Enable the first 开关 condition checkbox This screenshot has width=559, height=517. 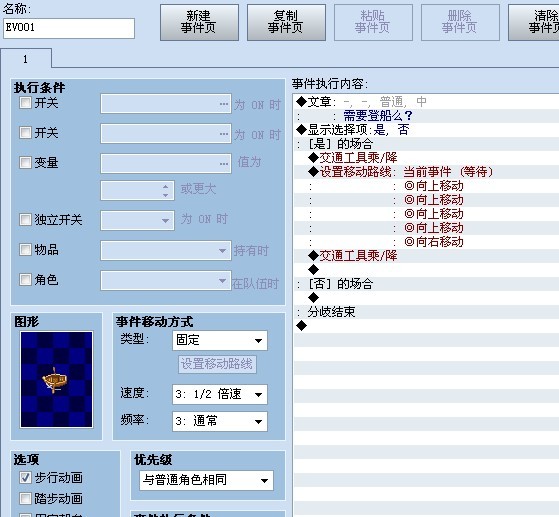pyautogui.click(x=25, y=103)
